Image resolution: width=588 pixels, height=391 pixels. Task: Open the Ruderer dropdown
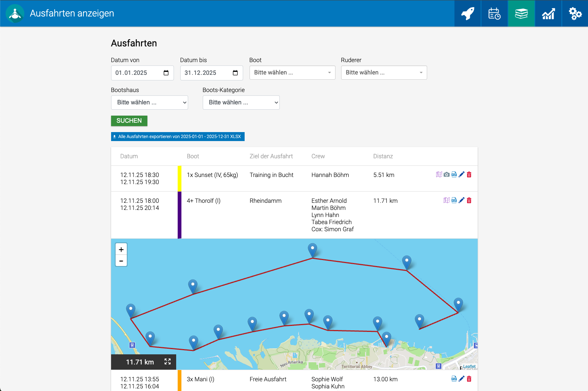pyautogui.click(x=384, y=73)
